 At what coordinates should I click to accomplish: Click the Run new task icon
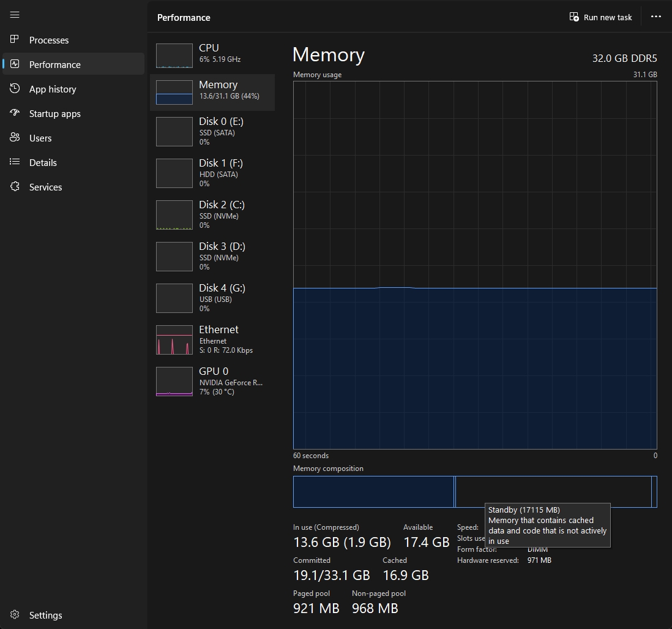coord(574,17)
